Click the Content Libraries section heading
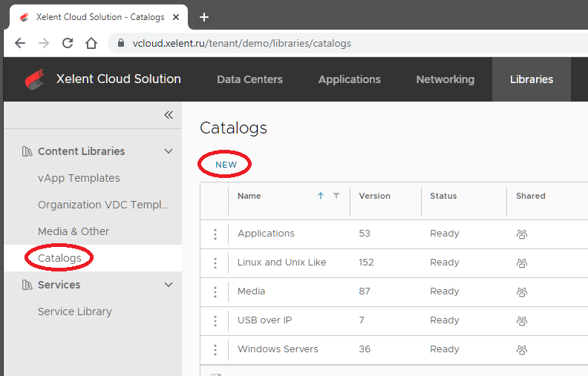The width and height of the screenshot is (588, 376). tap(82, 151)
